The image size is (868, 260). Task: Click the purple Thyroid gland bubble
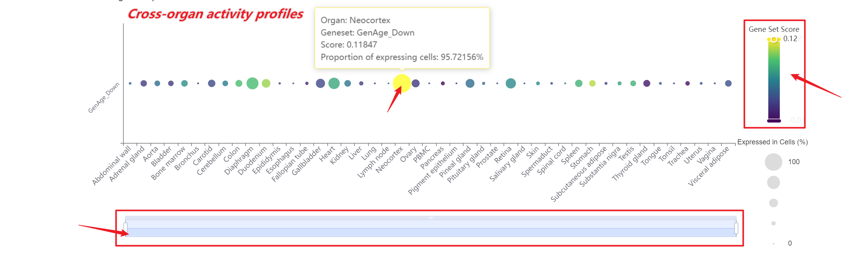click(647, 83)
